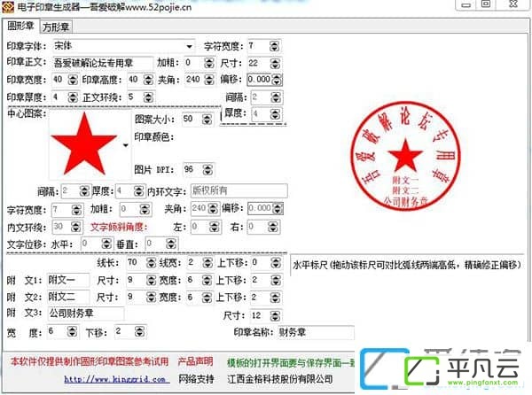Adjust the 夹角 stepper showing 240 near top

pos(209,80)
